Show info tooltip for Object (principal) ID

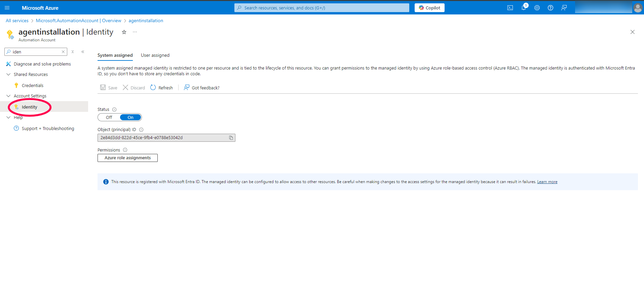pos(141,130)
